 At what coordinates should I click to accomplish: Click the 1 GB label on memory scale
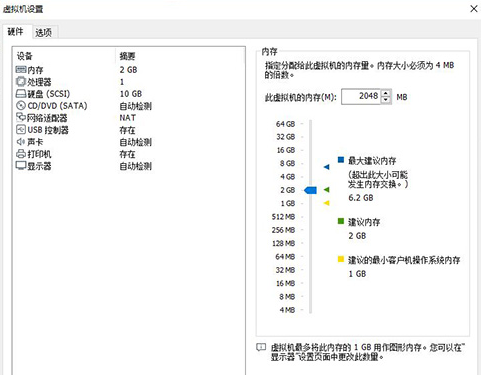point(288,203)
